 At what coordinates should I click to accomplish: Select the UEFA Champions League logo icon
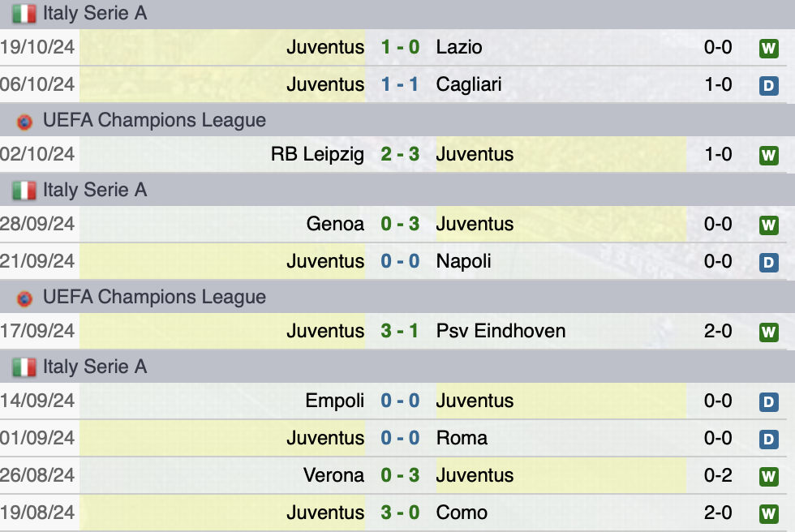23,119
